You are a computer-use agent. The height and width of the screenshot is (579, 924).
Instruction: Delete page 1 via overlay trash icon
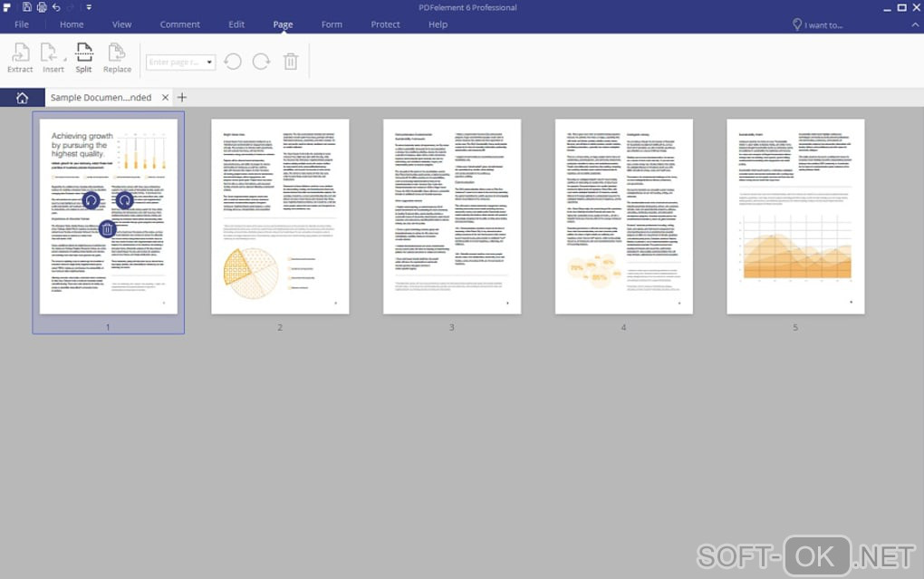(107, 228)
